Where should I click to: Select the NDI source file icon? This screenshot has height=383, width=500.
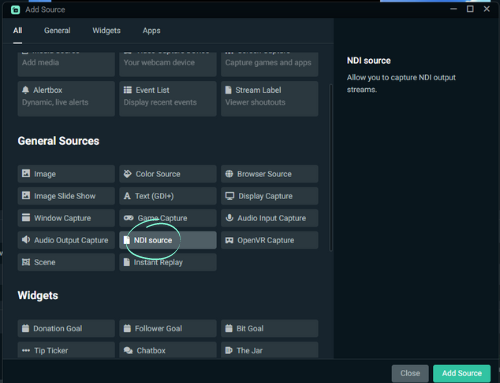(127, 240)
